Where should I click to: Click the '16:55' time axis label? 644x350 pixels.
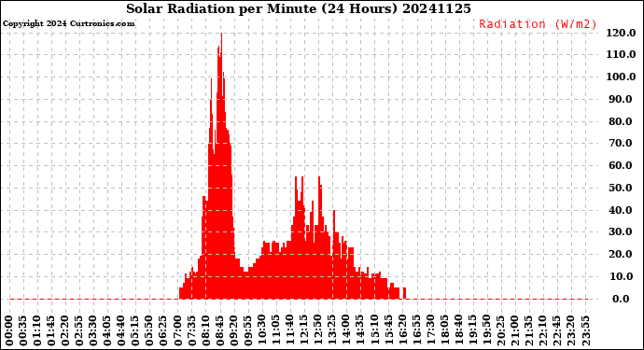[417, 331]
